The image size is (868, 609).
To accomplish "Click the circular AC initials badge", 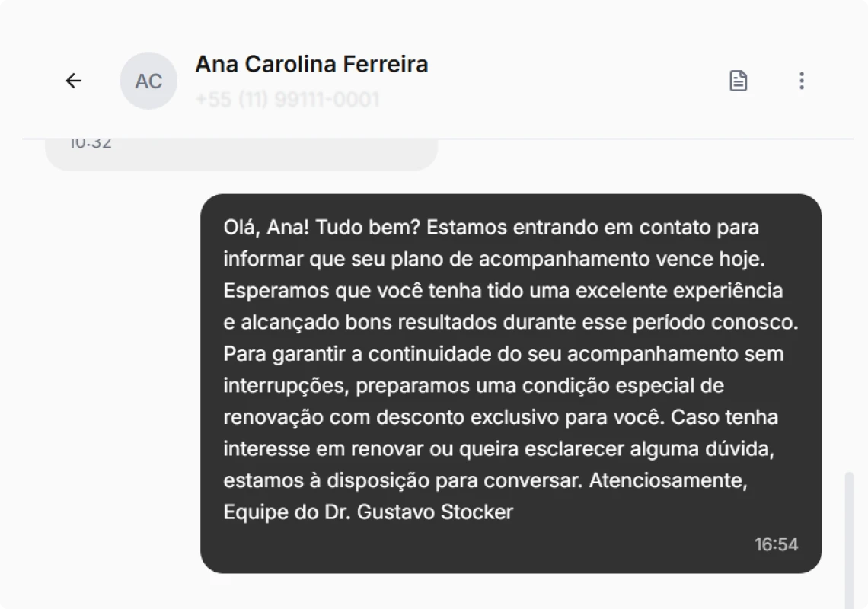I will 148,80.
